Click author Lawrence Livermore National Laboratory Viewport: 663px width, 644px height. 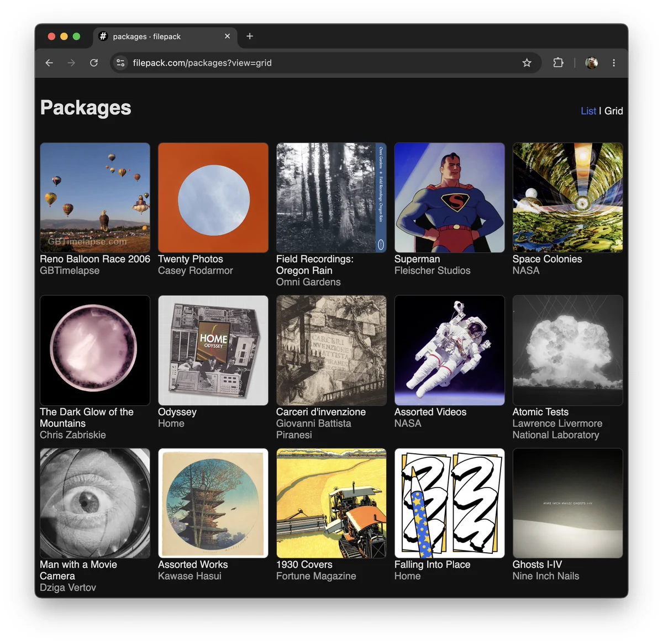tap(557, 429)
